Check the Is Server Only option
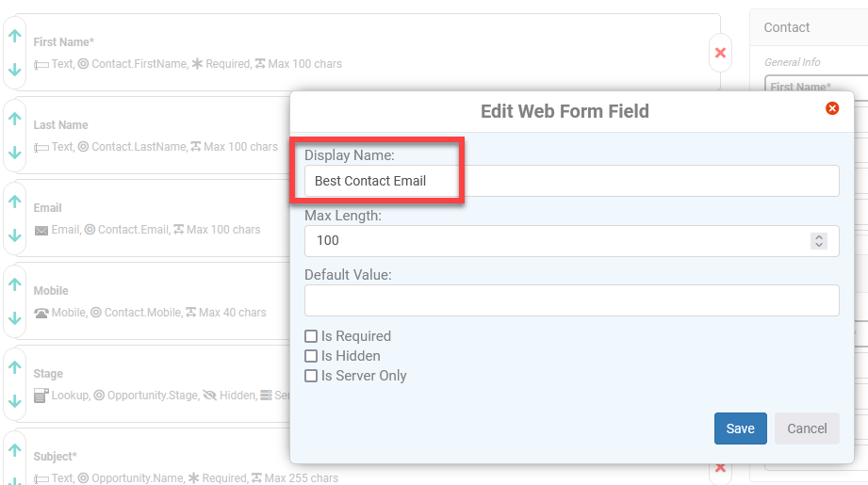868x485 pixels. 311,376
